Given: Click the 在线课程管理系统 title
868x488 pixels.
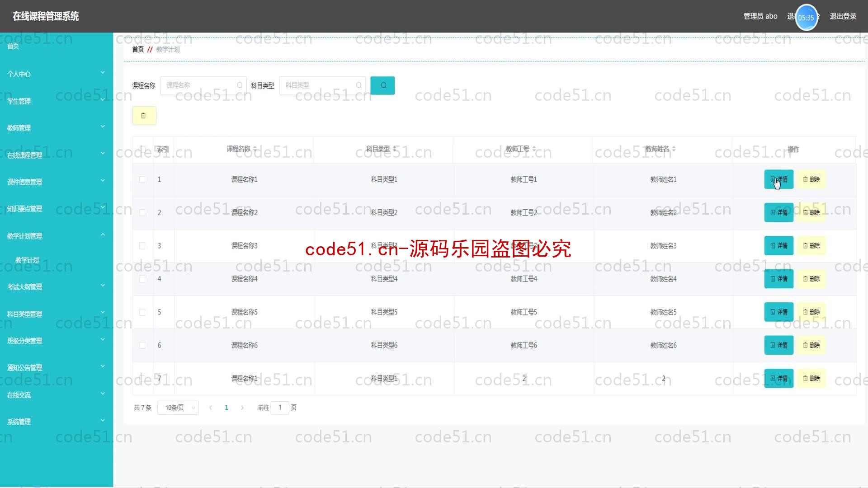Looking at the screenshot, I should [x=46, y=16].
